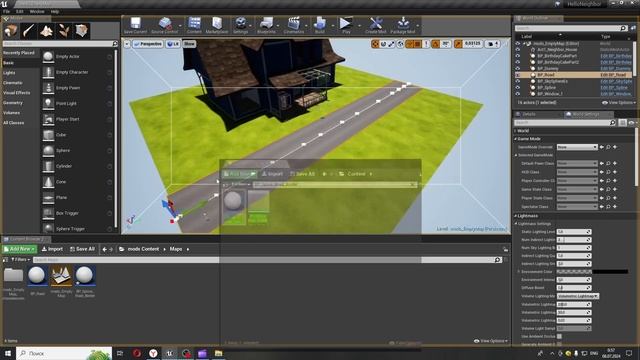Click the Build toolbar icon

click(320, 23)
